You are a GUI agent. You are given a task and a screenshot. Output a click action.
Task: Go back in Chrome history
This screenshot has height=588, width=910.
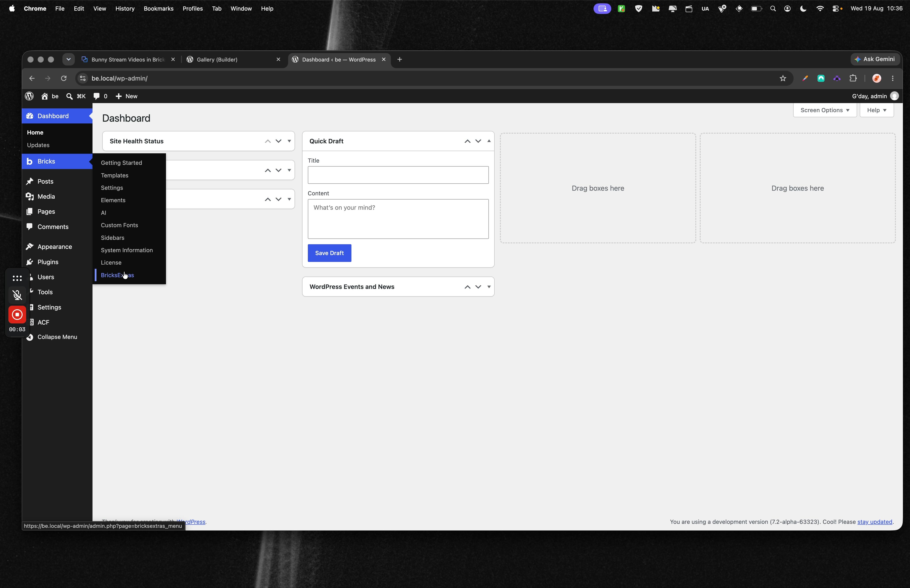32,78
